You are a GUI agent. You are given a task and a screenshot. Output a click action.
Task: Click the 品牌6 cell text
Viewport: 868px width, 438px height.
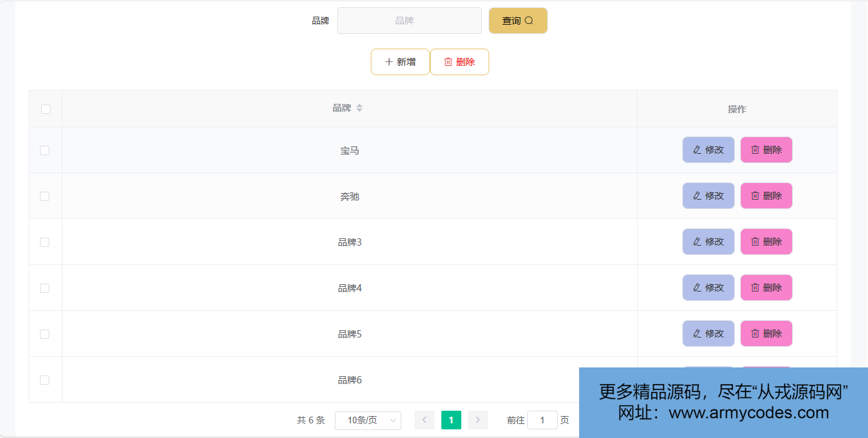tap(350, 380)
